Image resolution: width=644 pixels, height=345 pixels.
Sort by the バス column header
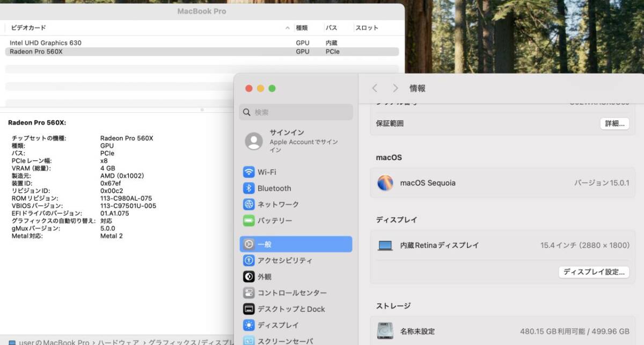(x=331, y=28)
